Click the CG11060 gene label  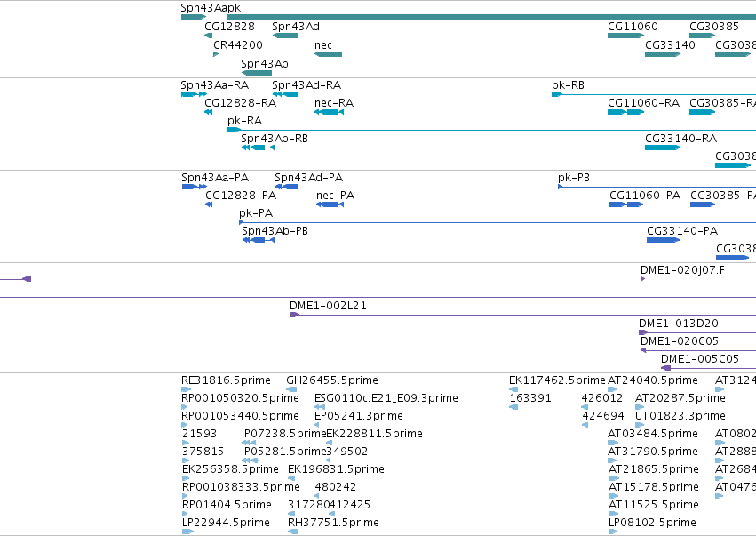click(x=633, y=27)
